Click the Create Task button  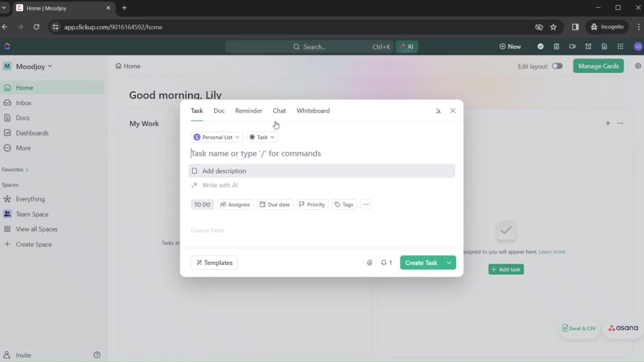coord(421,262)
